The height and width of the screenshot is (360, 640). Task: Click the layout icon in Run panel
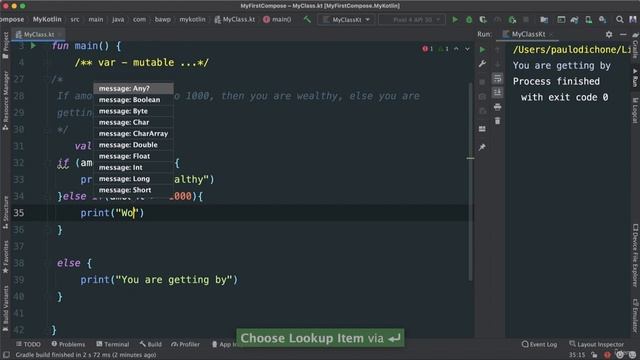pos(482,129)
